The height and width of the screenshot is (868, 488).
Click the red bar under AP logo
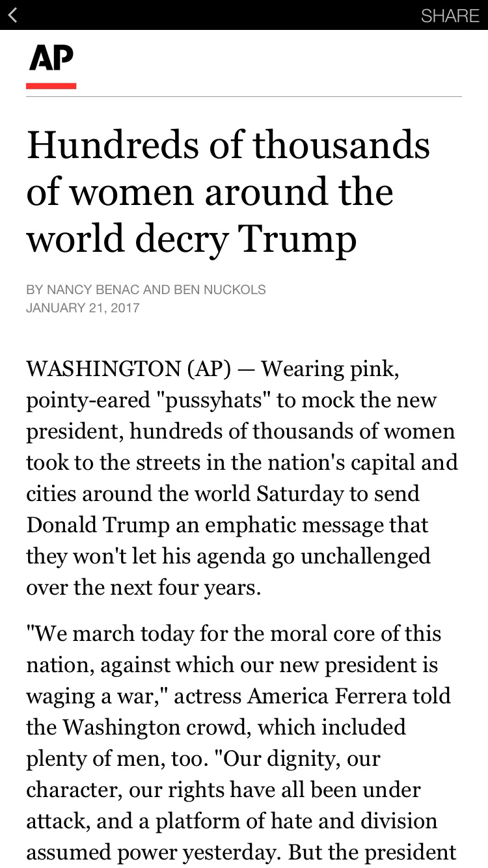[51, 86]
